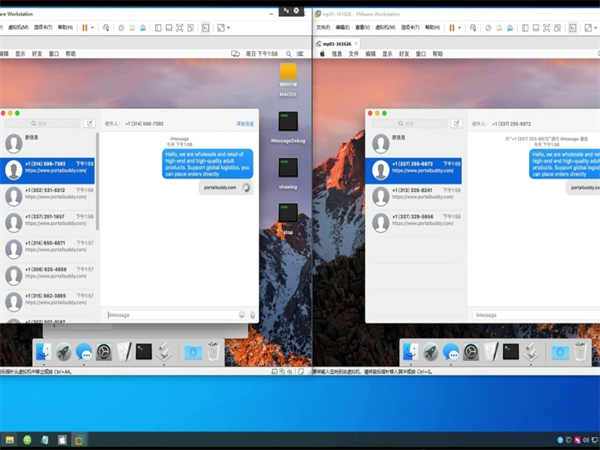Open the 窗口 menu in left macOS menu bar
The image size is (600, 450).
point(53,53)
